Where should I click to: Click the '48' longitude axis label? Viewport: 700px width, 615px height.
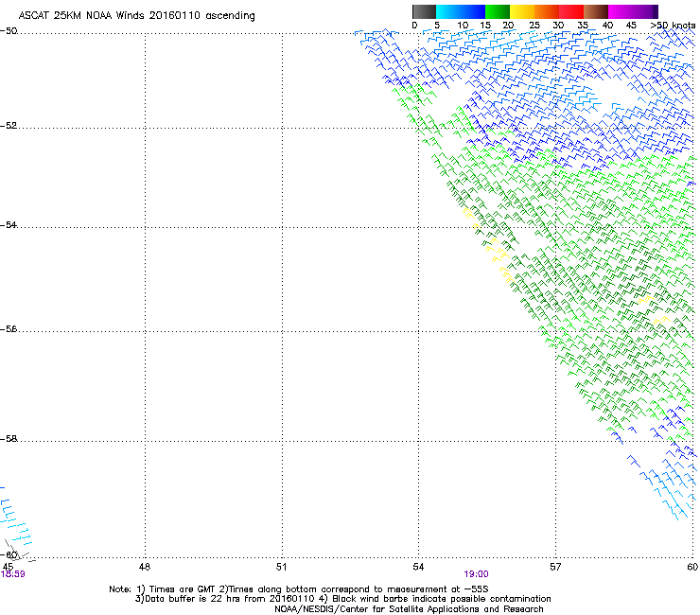(145, 567)
